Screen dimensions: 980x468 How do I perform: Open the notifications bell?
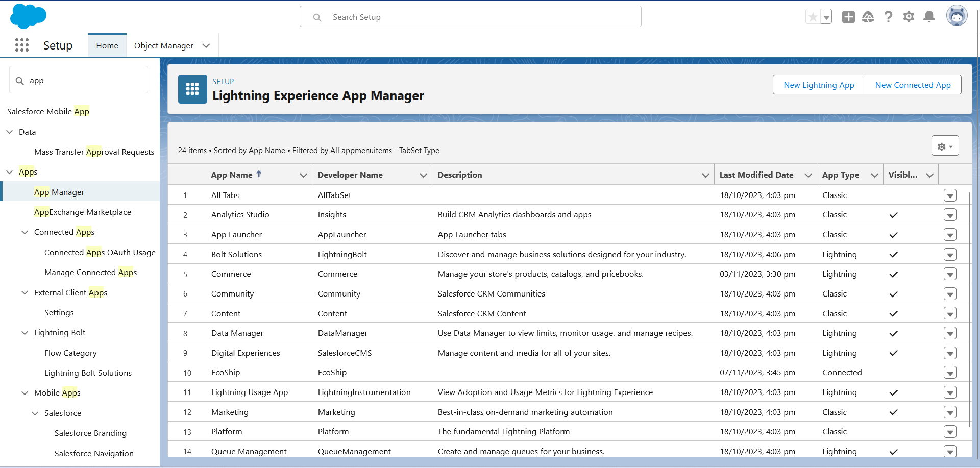[x=929, y=17]
